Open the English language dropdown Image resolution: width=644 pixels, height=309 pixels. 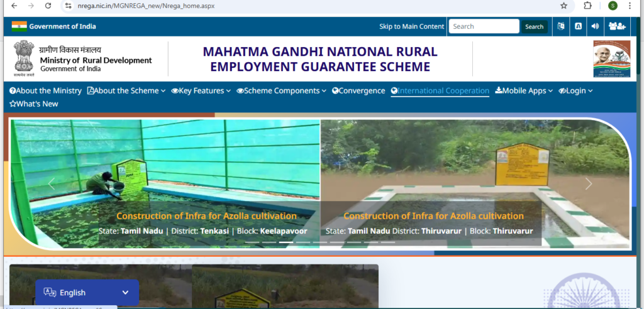click(x=87, y=293)
